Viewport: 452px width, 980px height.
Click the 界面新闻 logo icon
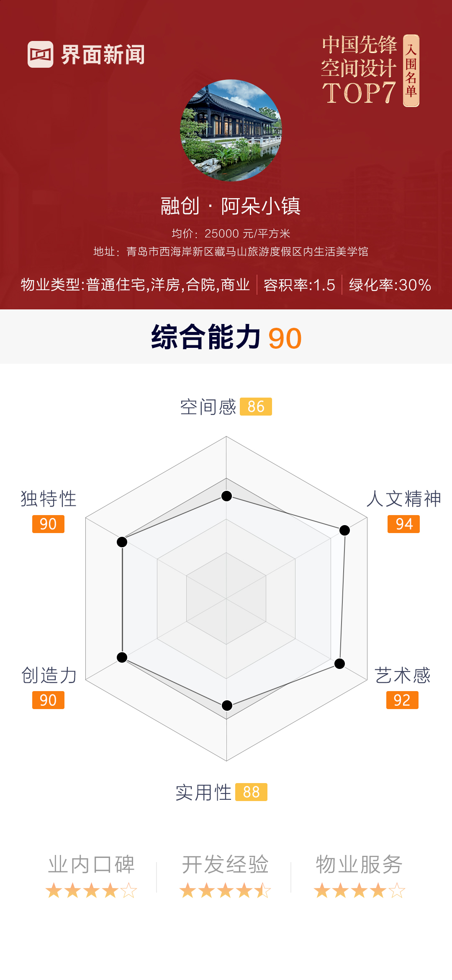(41, 54)
